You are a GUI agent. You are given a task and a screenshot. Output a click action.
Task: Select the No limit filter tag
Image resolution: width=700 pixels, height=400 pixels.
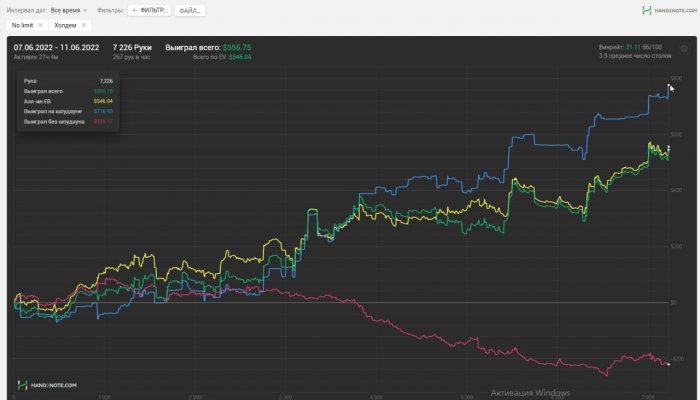(x=21, y=25)
